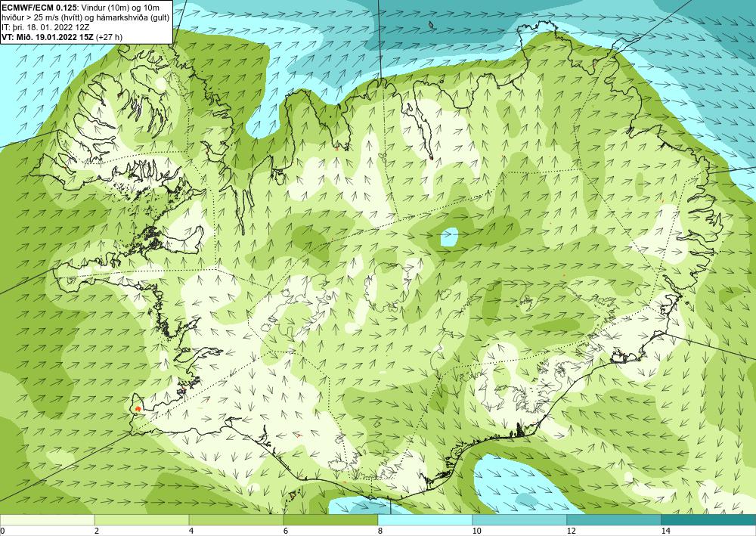Click the legend scale value "6"
This screenshot has width=756, height=536.
286,531
